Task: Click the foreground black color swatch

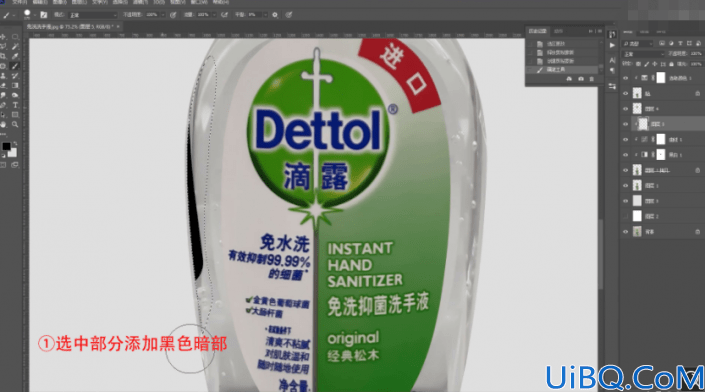Action: (x=6, y=146)
